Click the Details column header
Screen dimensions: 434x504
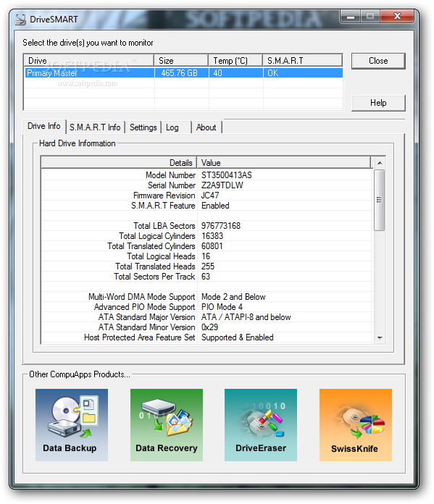click(119, 163)
